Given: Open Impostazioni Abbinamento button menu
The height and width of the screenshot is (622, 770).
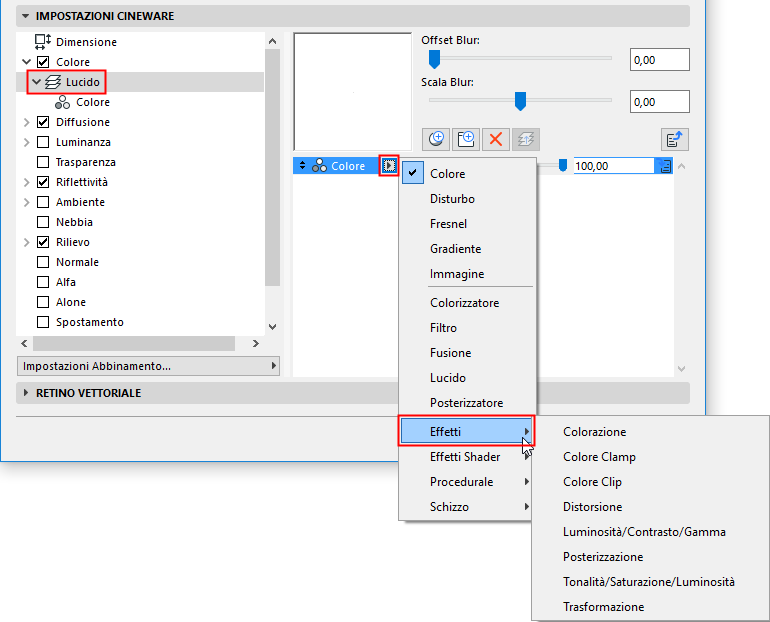Looking at the screenshot, I should click(148, 366).
